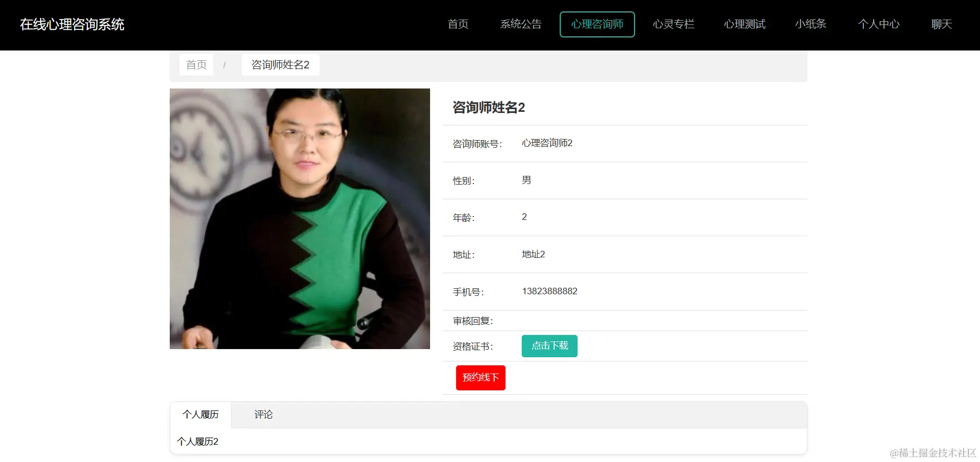
Task: Click the phone number 13823888882
Action: coord(549,291)
